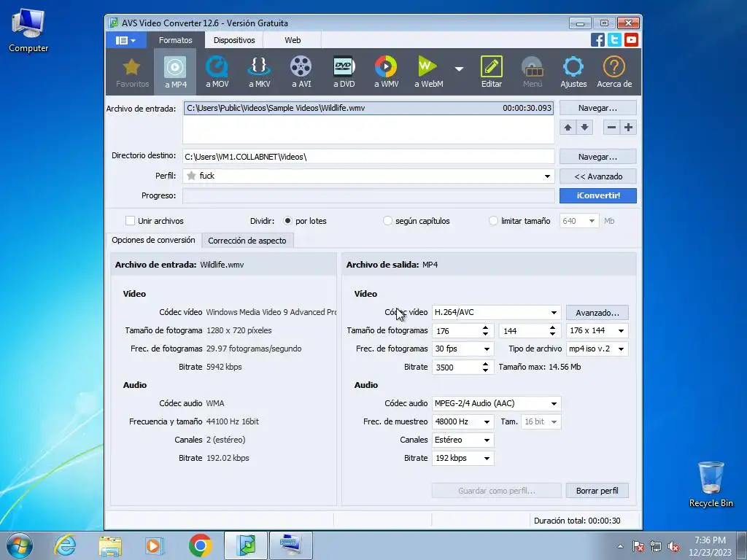This screenshot has width=747, height=560.
Task: Choose the a MOV format icon
Action: pos(217,72)
